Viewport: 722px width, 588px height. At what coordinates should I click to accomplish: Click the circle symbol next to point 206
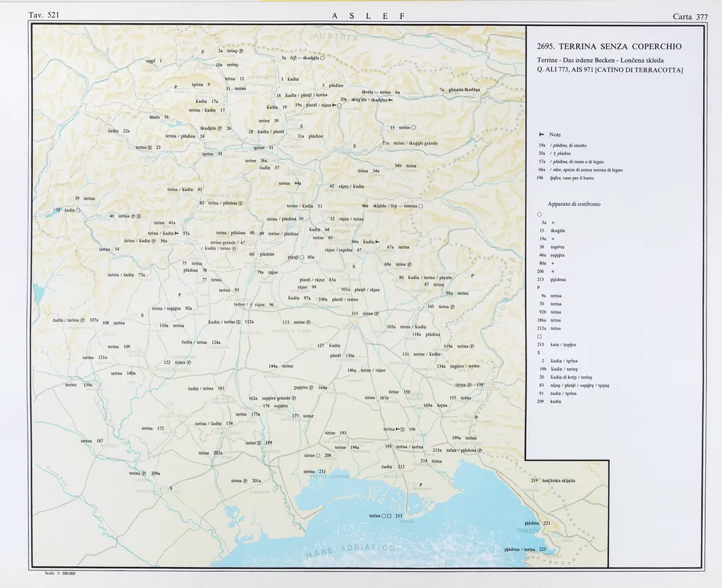(319, 455)
